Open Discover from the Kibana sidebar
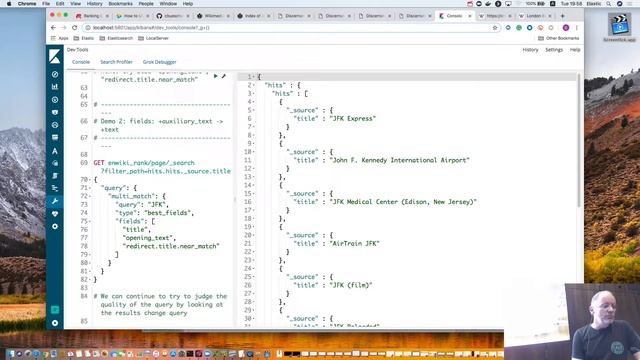 (55, 74)
